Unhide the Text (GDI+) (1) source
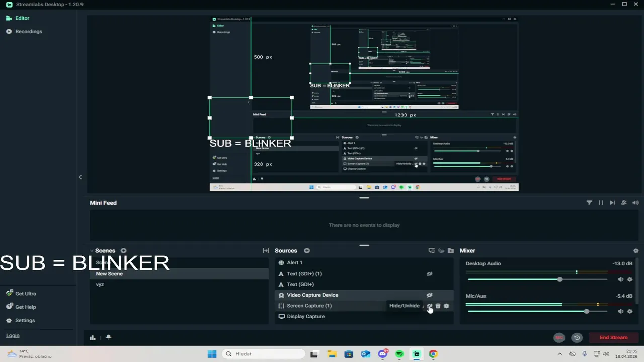 click(x=429, y=274)
